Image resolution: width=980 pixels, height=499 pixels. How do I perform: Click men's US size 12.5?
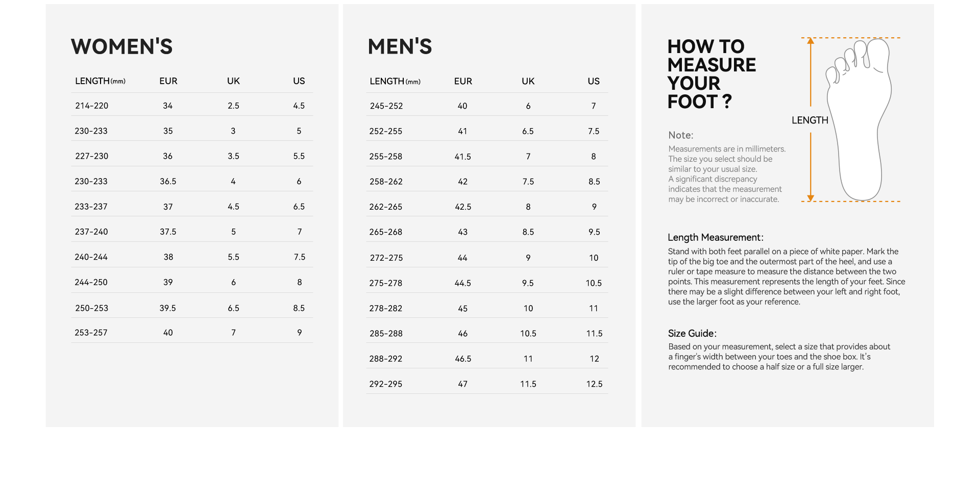coord(594,384)
